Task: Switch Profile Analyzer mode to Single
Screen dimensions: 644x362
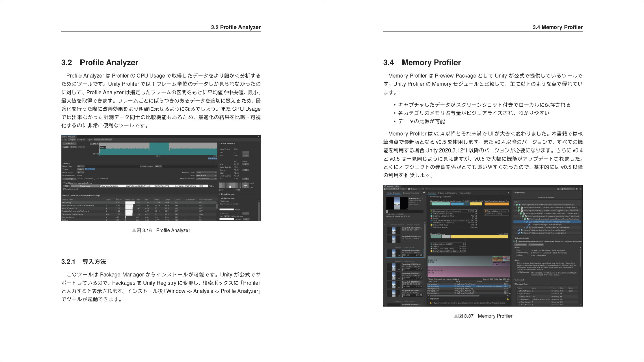Action: coord(72,140)
